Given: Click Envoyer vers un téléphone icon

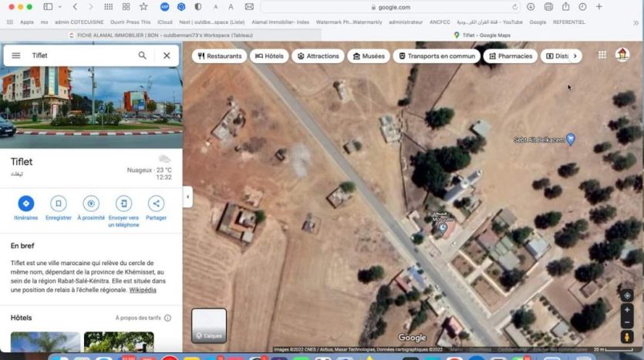Looking at the screenshot, I should (x=123, y=204).
